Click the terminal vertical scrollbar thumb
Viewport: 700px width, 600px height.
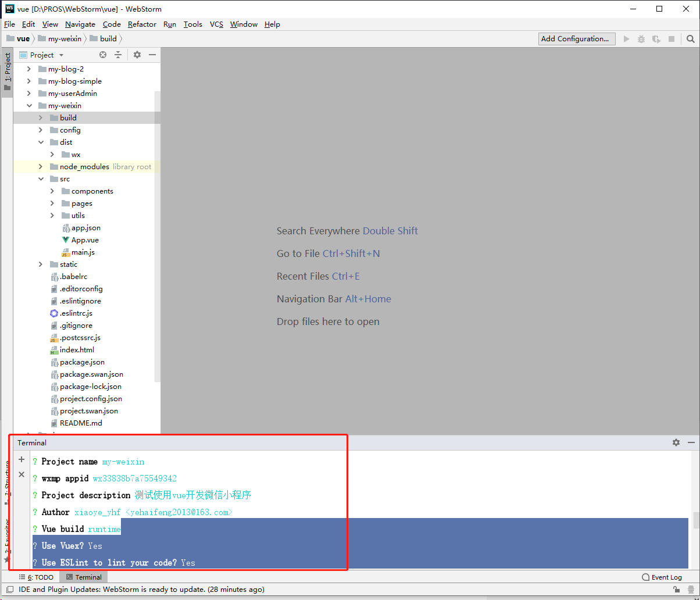695,520
